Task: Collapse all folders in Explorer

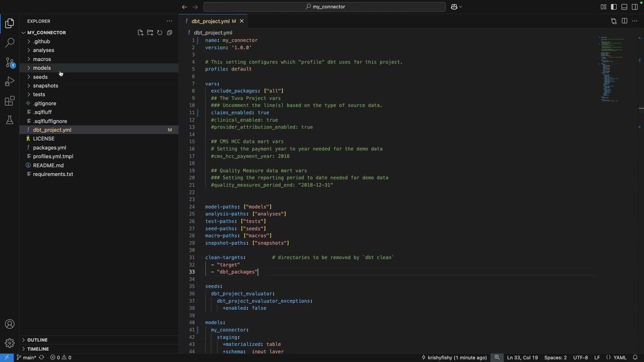Action: coord(170,33)
